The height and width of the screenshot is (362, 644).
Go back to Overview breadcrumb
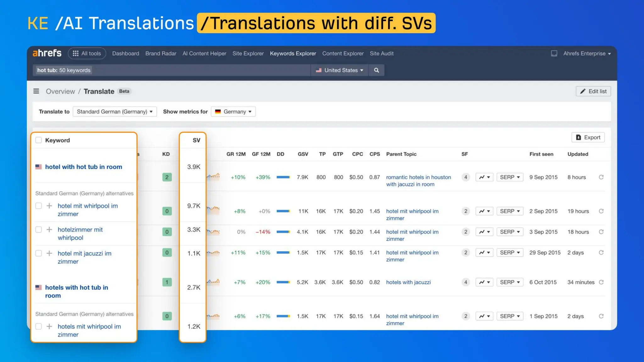60,91
